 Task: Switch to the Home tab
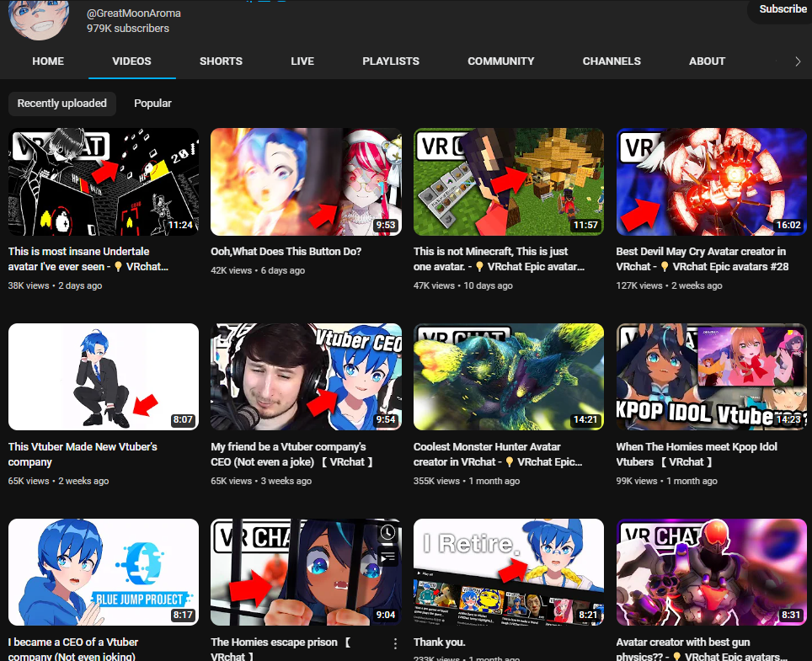(48, 61)
